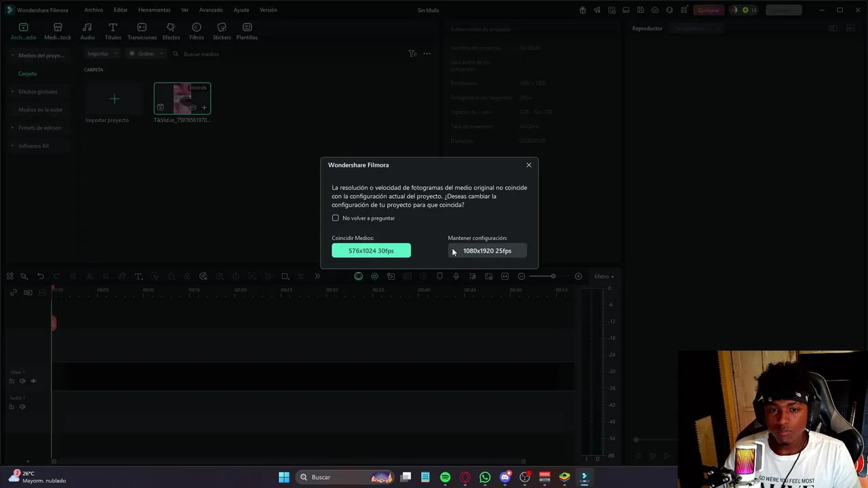This screenshot has height=488, width=868.
Task: Select the Carpeta item in sidebar
Action: pyautogui.click(x=27, y=73)
